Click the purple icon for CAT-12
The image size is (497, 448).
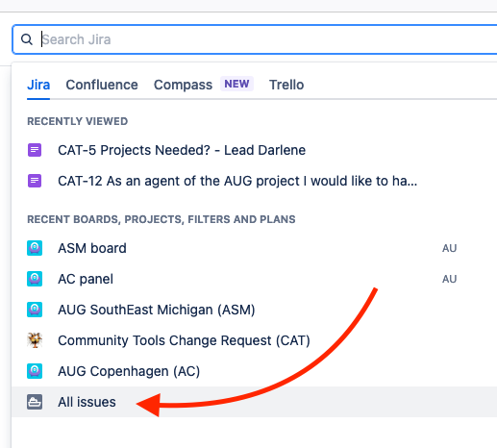(x=35, y=181)
